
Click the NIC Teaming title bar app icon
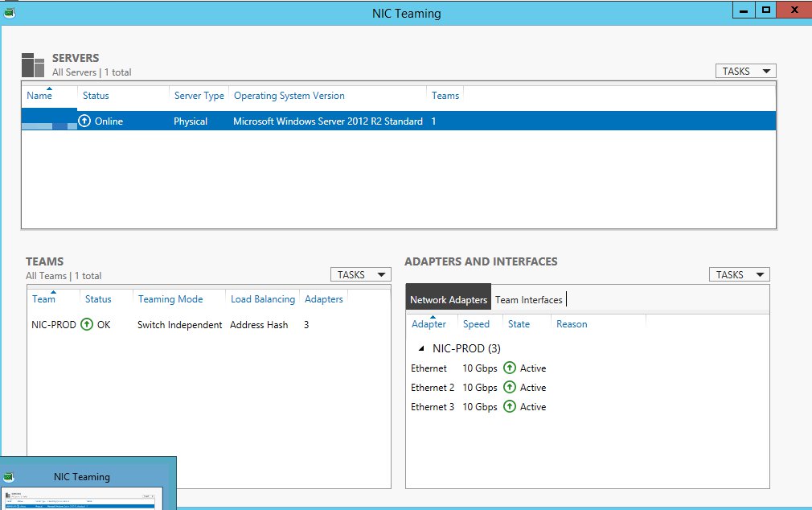9,12
